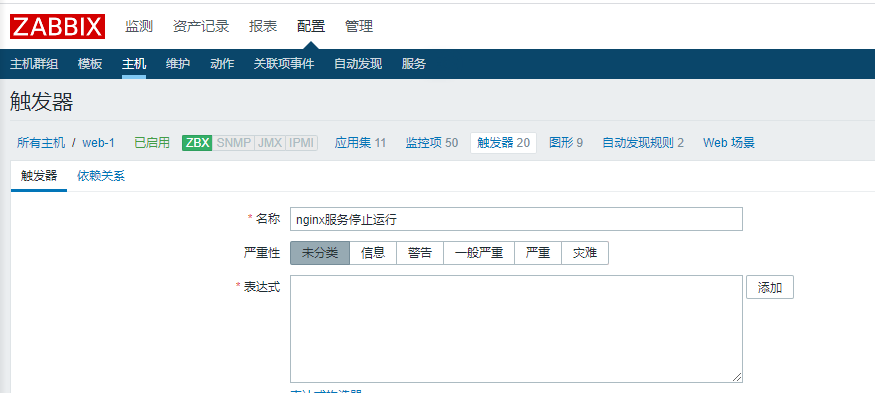Focus the 名称 input field
The width and height of the screenshot is (875, 393).
pyautogui.click(x=516, y=219)
